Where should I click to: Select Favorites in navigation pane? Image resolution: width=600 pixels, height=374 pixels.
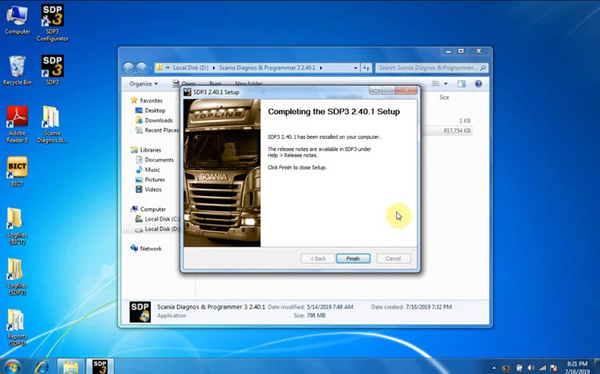point(151,100)
